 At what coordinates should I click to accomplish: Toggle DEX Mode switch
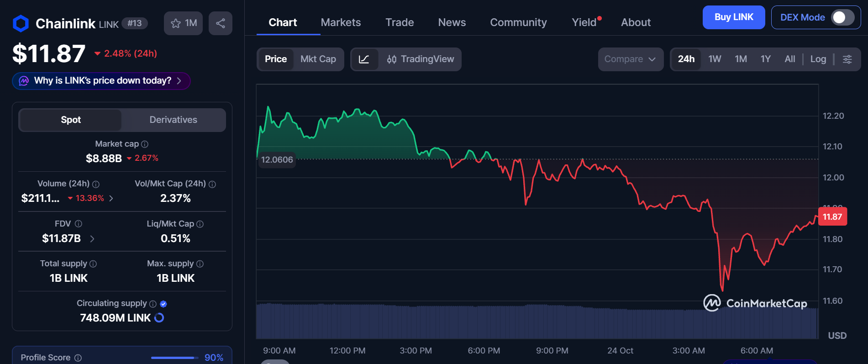pos(843,17)
